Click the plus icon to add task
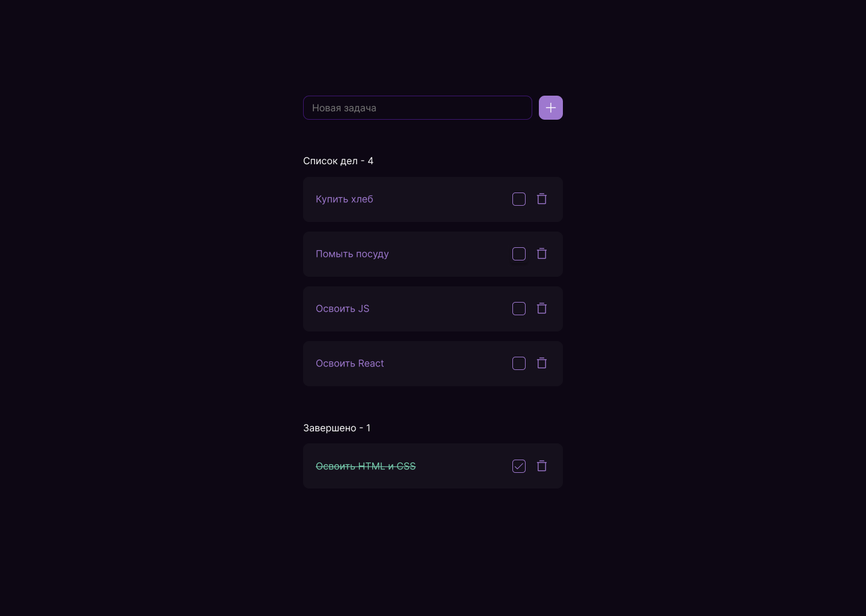 click(x=551, y=108)
